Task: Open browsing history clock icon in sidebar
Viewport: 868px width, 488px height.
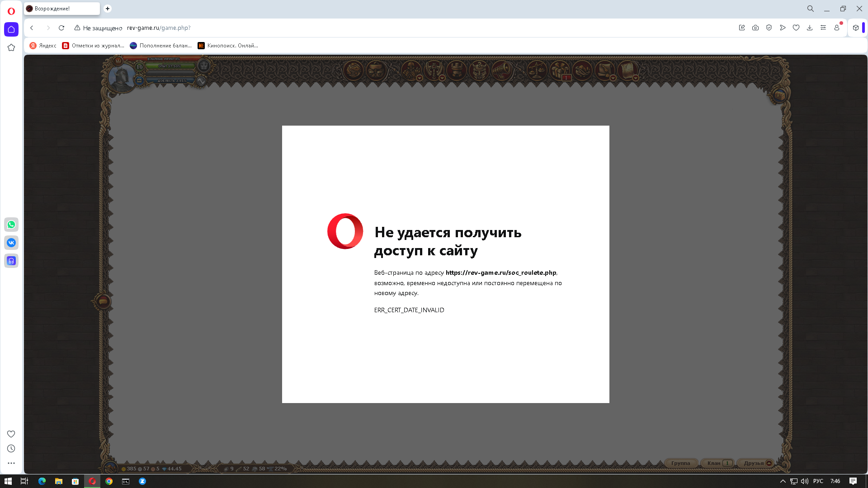Action: coord(11,449)
